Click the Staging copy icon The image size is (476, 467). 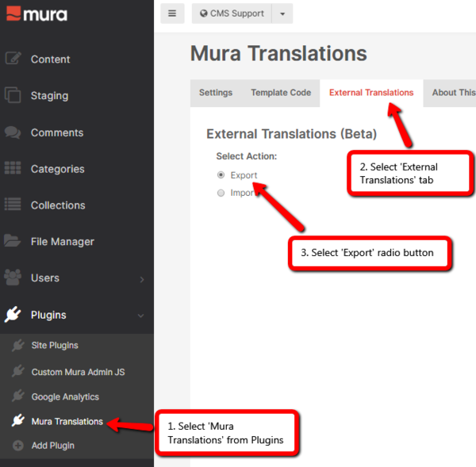(13, 95)
